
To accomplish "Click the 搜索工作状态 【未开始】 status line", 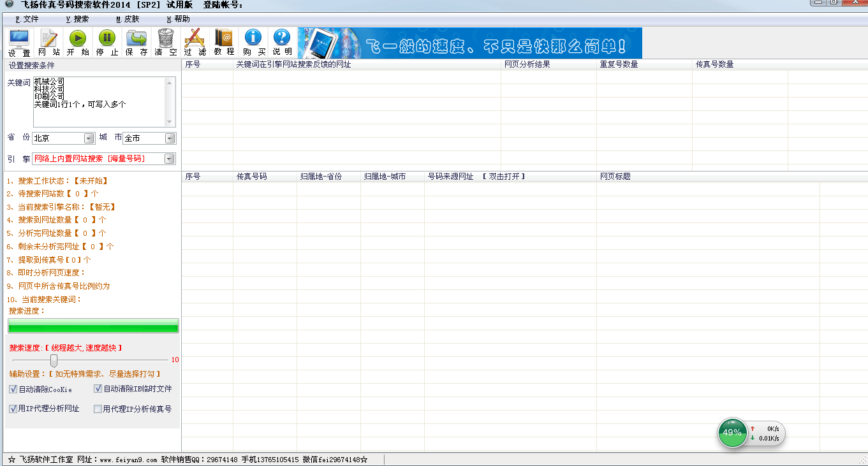I will point(58,181).
